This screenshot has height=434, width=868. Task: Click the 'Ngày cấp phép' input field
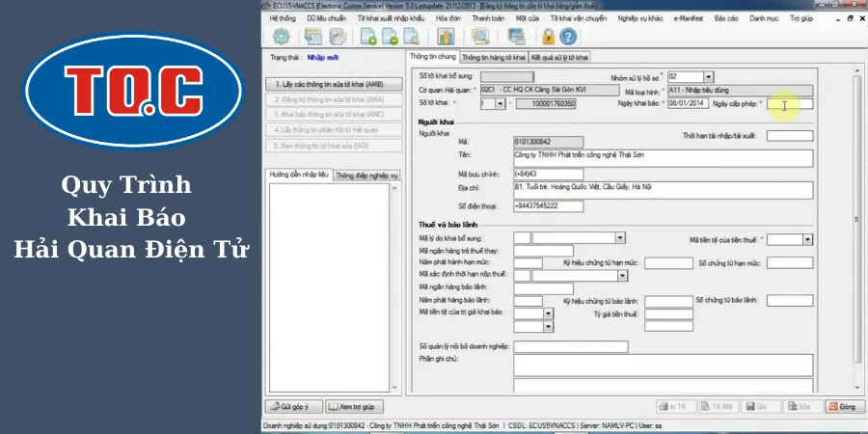[790, 103]
